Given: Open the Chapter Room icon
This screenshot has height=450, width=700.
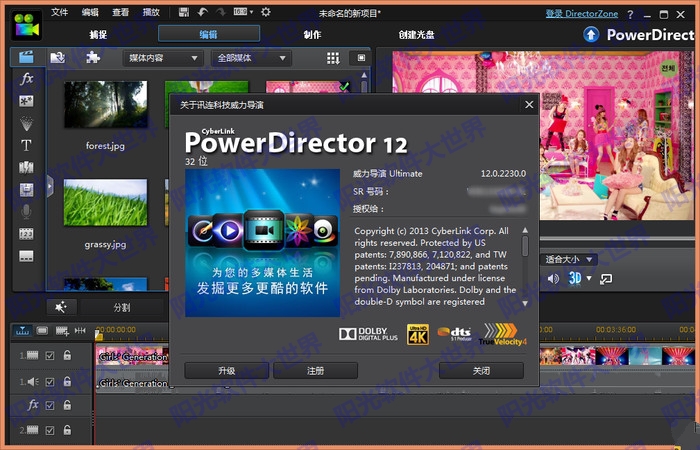Looking at the screenshot, I should [x=26, y=234].
